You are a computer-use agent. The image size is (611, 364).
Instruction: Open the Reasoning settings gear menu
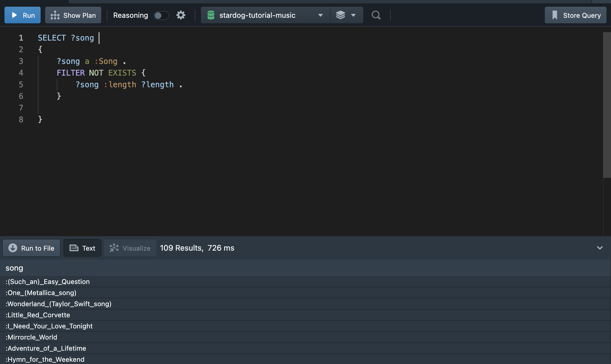pyautogui.click(x=181, y=15)
